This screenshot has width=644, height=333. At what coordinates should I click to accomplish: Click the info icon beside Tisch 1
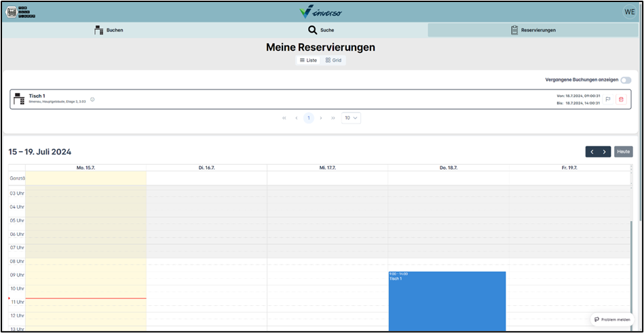[92, 100]
